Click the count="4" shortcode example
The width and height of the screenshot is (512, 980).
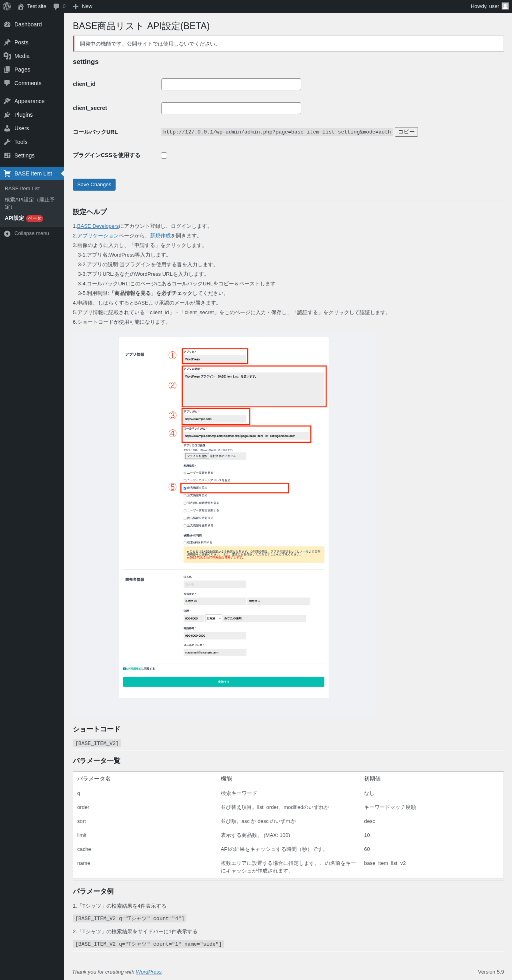point(130,918)
